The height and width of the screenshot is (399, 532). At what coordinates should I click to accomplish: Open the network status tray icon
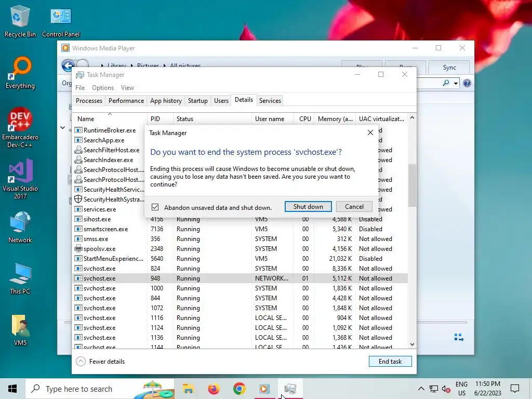(x=434, y=389)
